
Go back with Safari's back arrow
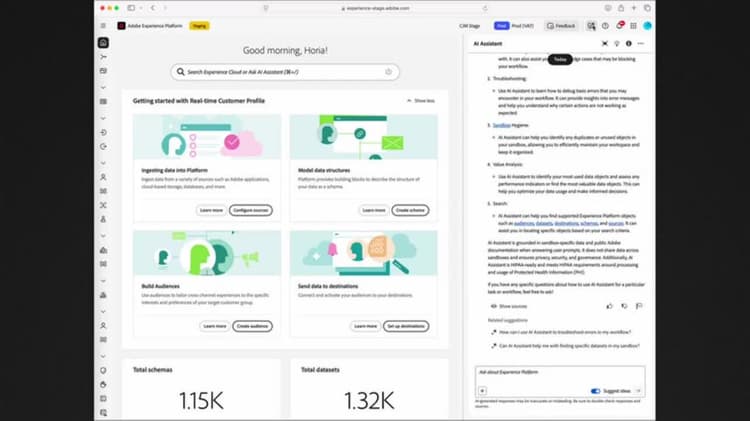[x=153, y=8]
